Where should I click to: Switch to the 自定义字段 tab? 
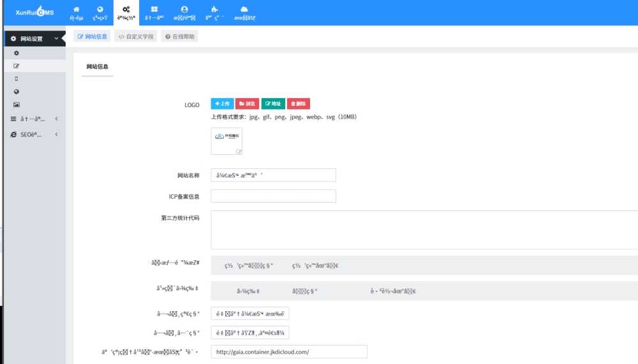[x=136, y=36]
